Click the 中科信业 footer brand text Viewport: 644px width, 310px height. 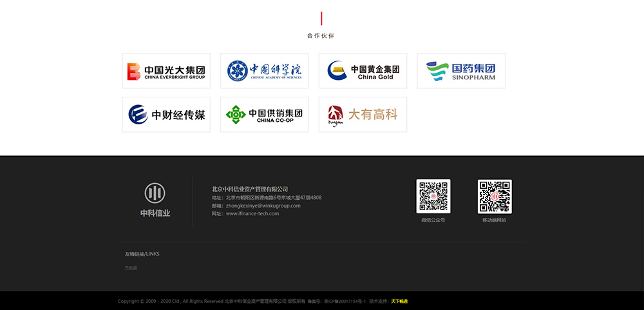tap(155, 213)
